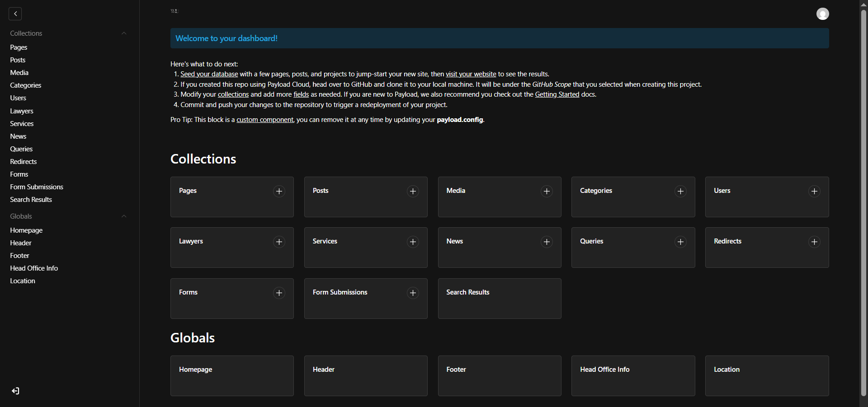
Task: Add a new Category via its plus icon
Action: point(680,191)
